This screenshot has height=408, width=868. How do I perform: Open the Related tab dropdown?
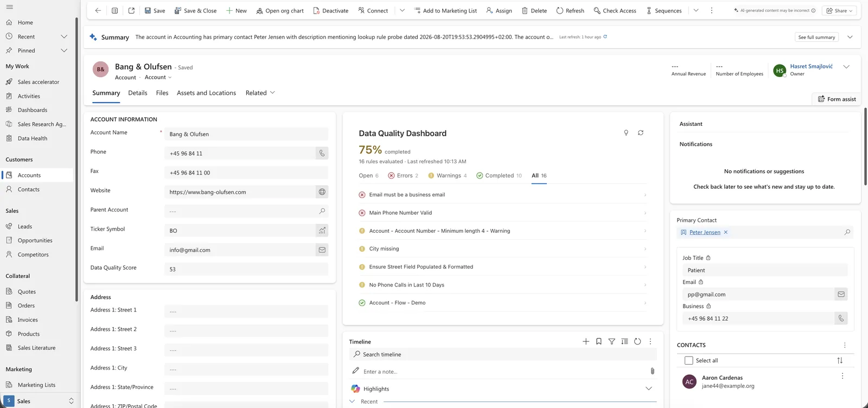(260, 93)
